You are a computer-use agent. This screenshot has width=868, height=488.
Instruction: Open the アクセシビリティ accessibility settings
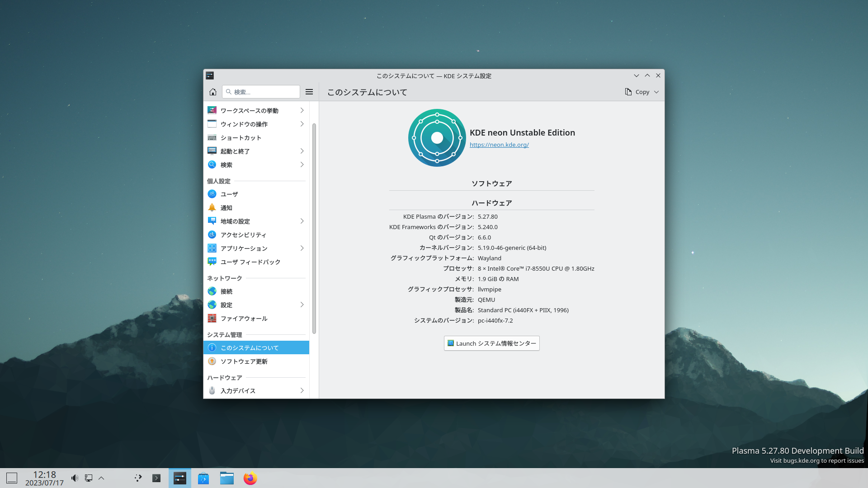coord(243,235)
